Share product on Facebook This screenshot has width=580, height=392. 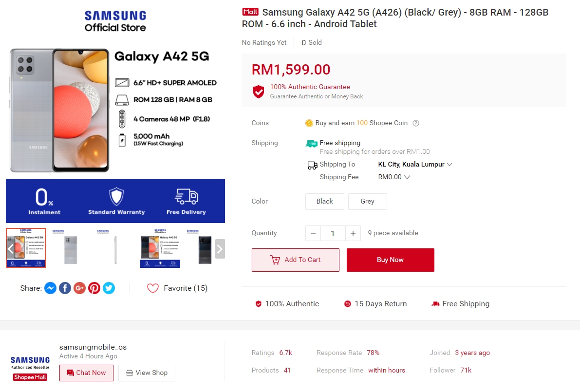coord(65,288)
